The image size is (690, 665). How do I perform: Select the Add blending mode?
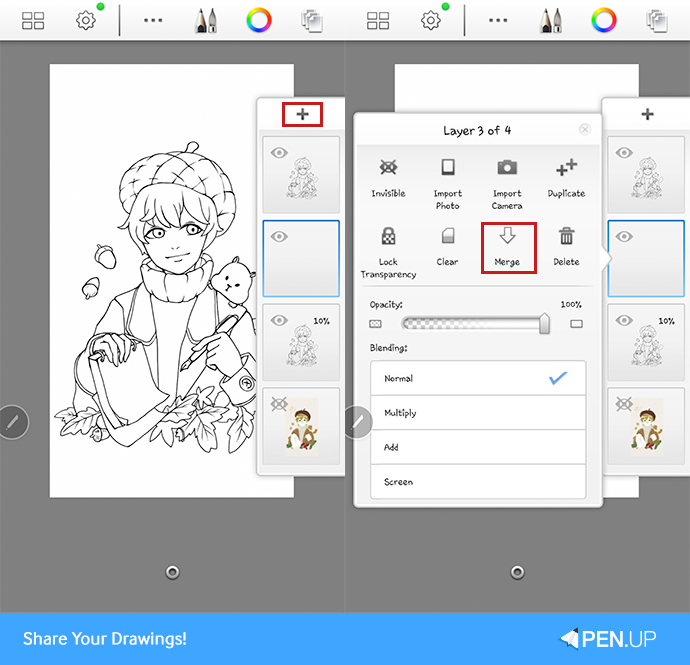tap(478, 447)
